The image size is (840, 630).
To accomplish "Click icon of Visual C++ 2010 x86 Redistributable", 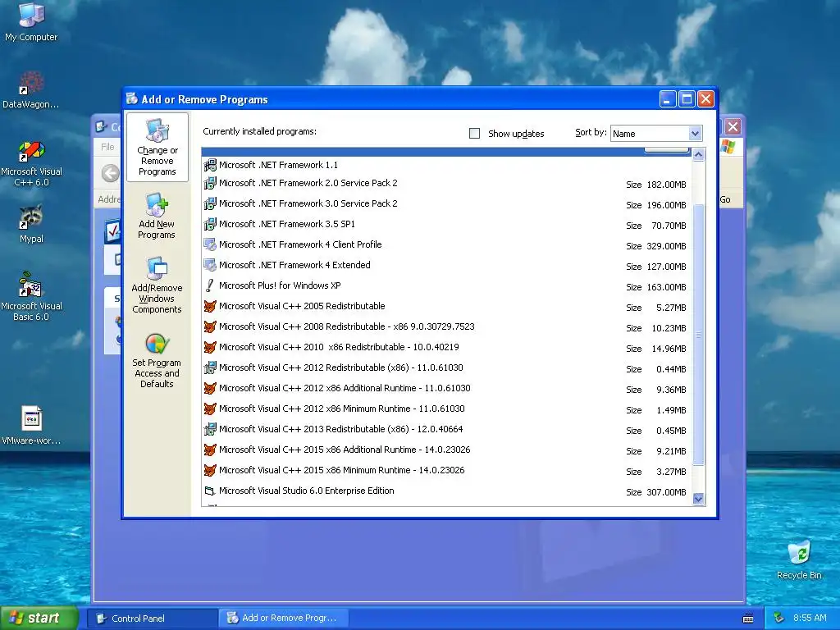I will pos(210,347).
